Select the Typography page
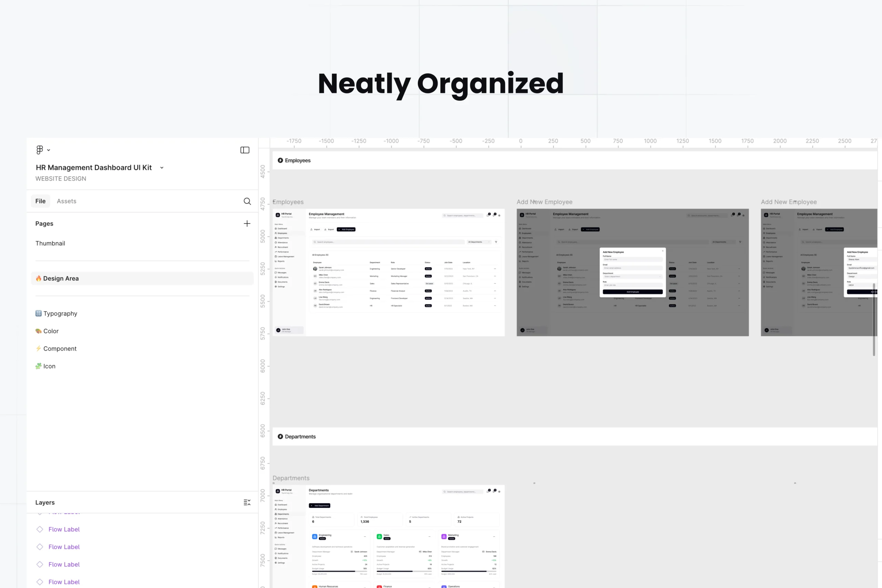This screenshot has height=588, width=882. pos(60,313)
